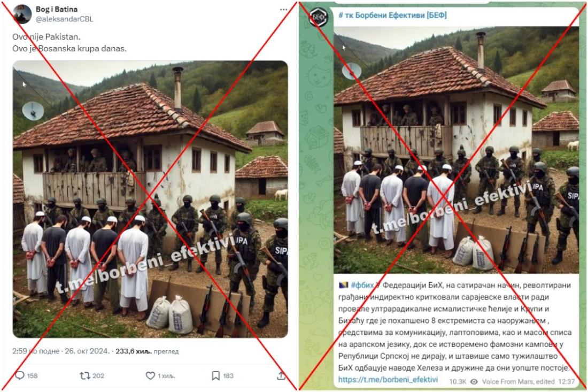588x392 pixels.
Task: Click the #фбих hashtag
Action: pyautogui.click(x=362, y=285)
